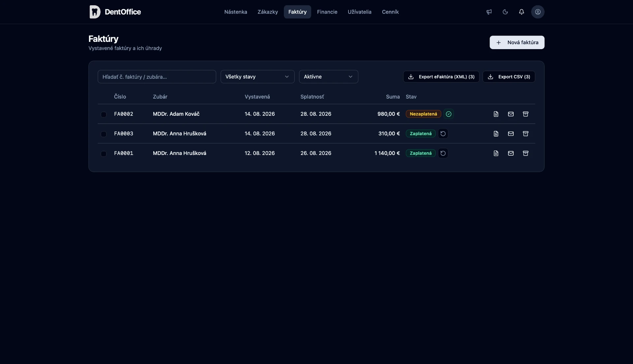Screen dimensions: 633x364
Task: Check the FA0001 row checkbox
Action: (104, 154)
